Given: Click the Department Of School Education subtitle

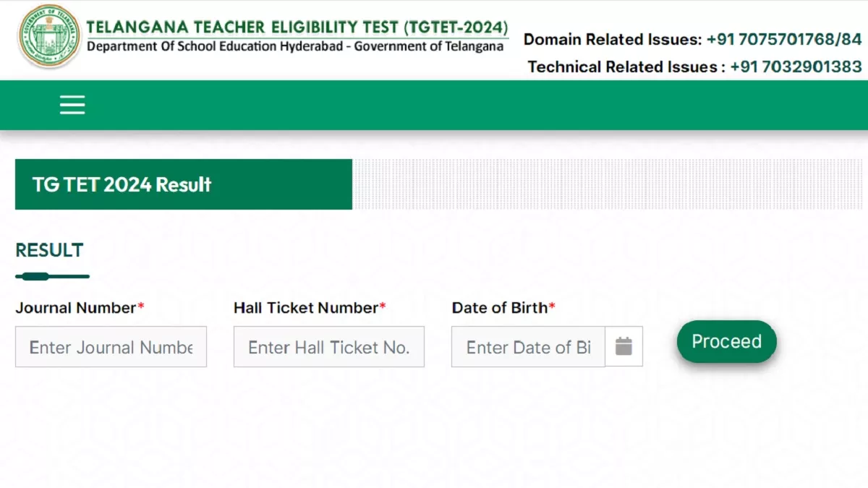Looking at the screenshot, I should pyautogui.click(x=295, y=46).
